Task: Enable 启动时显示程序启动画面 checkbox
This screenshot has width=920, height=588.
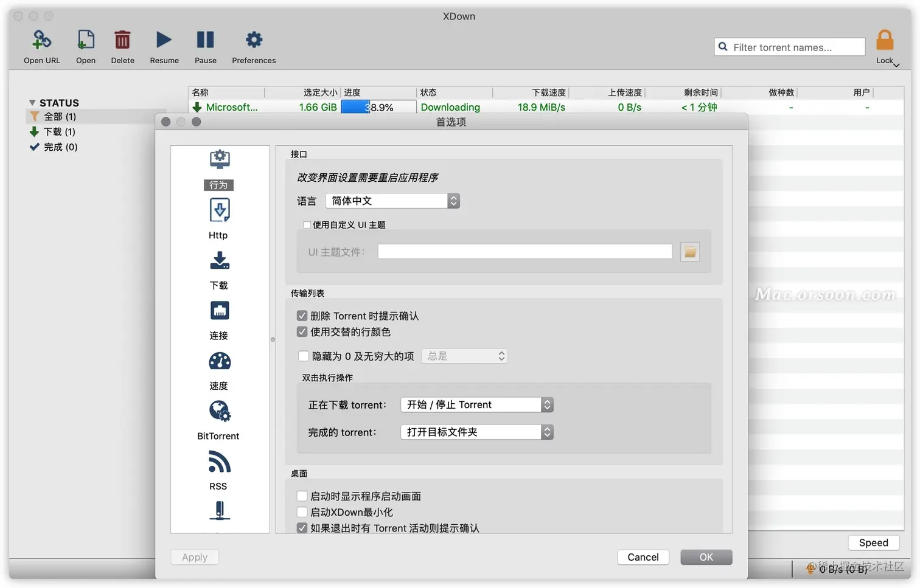Action: click(x=302, y=496)
